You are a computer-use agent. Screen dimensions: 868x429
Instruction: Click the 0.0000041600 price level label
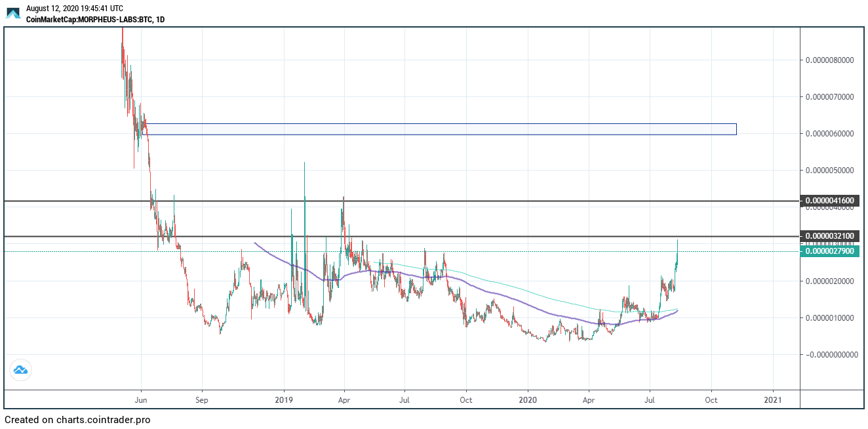[829, 201]
